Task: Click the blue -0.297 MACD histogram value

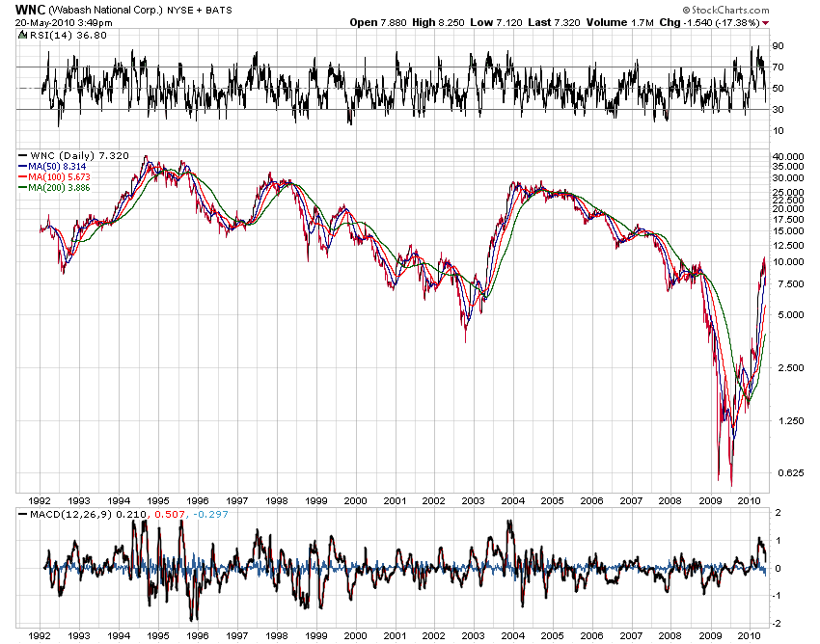Action: tap(210, 515)
